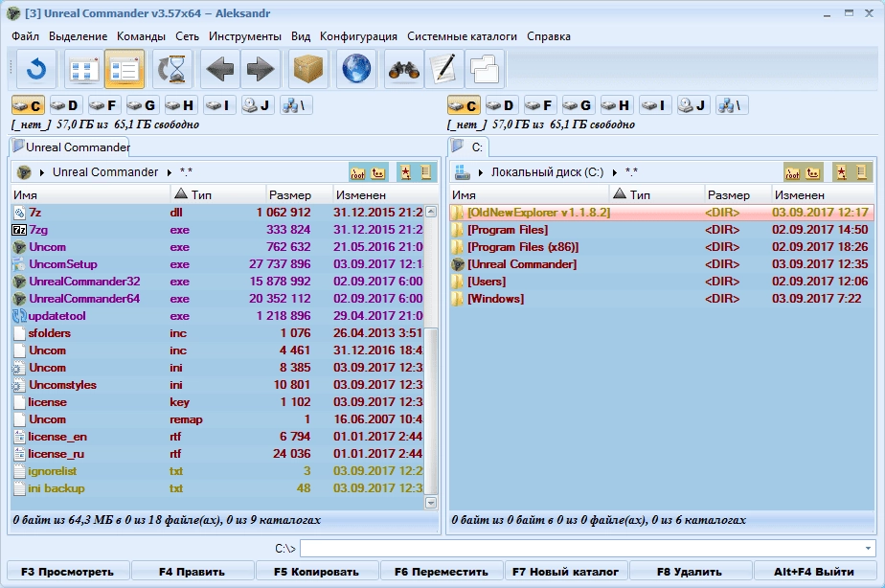The width and height of the screenshot is (885, 588).
Task: Go to root folder in right panel
Action: click(x=792, y=172)
